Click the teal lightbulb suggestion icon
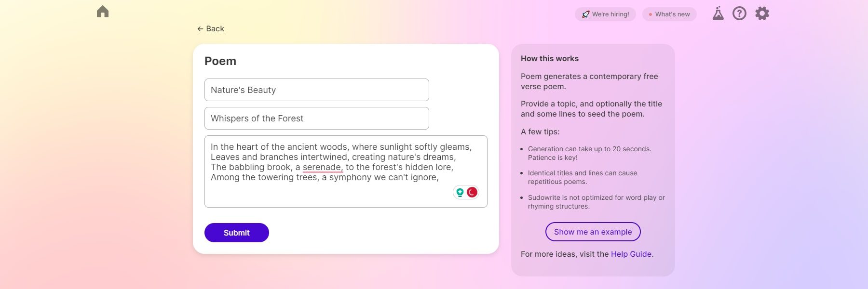This screenshot has width=868, height=289. click(x=460, y=192)
